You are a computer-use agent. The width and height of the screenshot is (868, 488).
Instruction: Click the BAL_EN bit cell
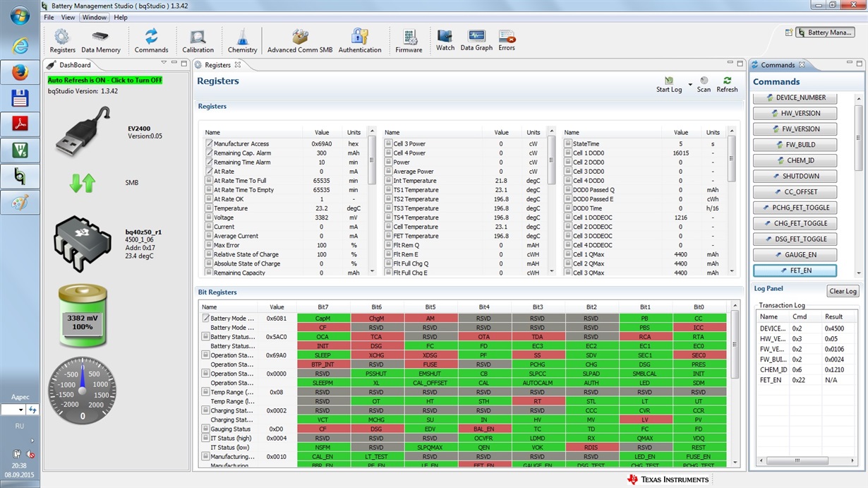click(483, 429)
